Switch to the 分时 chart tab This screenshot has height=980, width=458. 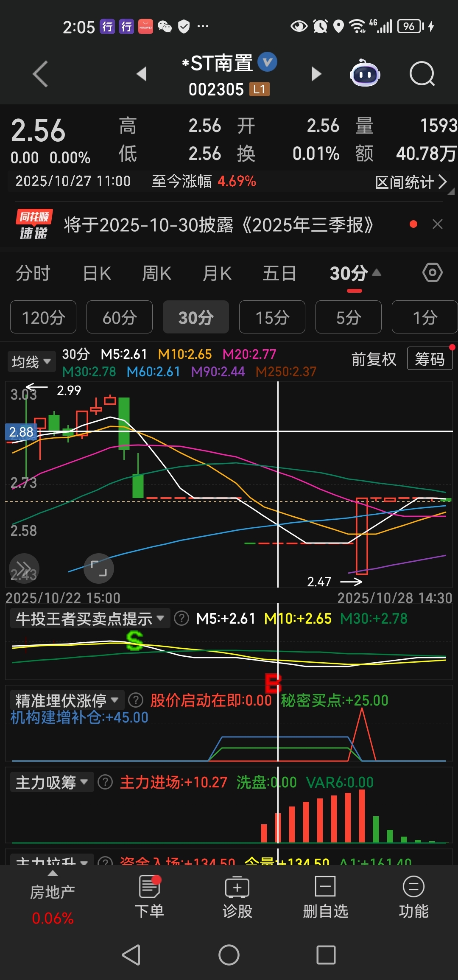33,273
